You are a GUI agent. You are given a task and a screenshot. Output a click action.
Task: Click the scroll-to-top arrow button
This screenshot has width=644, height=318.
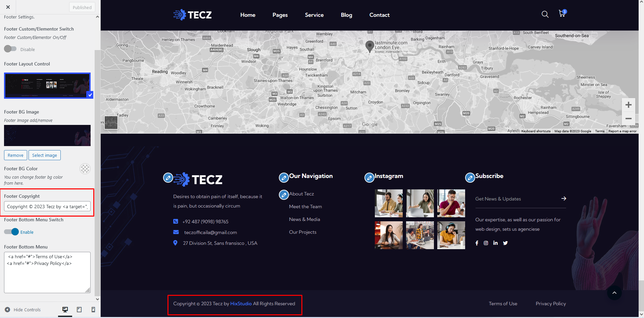pos(614,293)
